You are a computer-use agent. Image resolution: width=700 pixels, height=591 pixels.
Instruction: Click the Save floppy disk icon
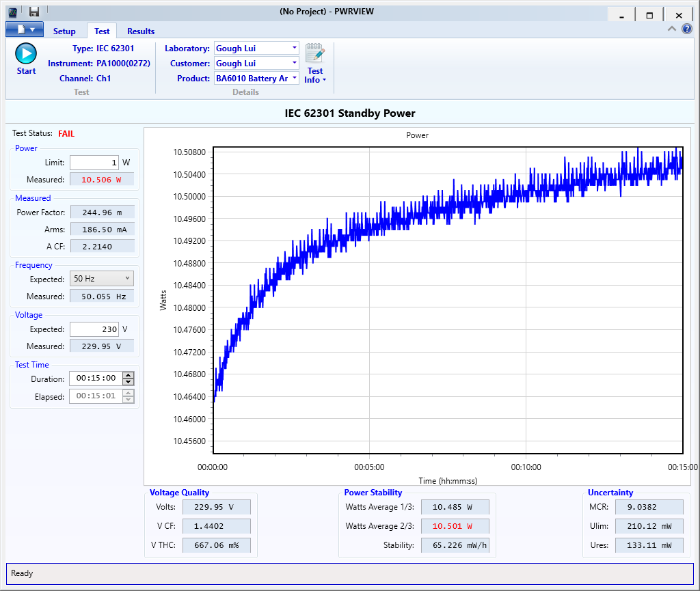coord(33,12)
